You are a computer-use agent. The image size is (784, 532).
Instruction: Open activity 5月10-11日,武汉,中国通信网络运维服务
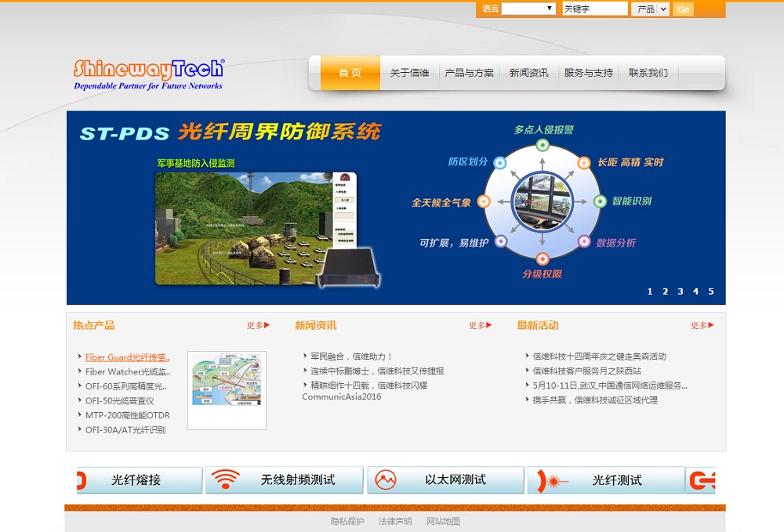point(609,385)
